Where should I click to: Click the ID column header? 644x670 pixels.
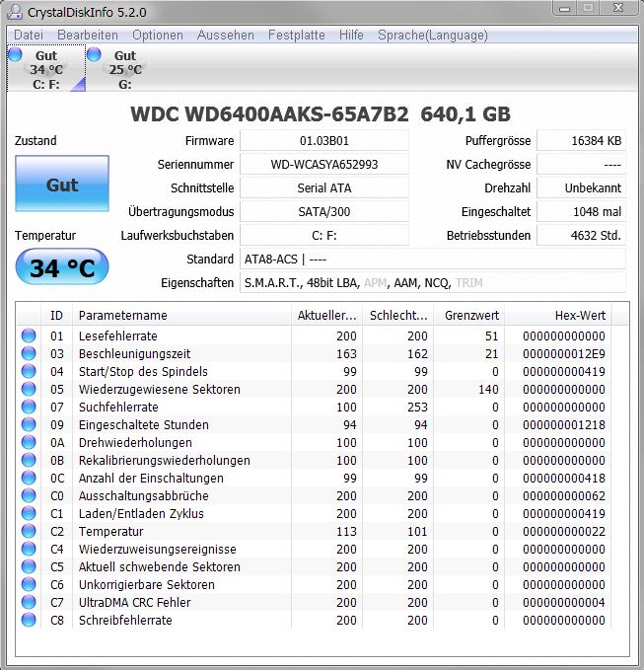[x=56, y=316]
